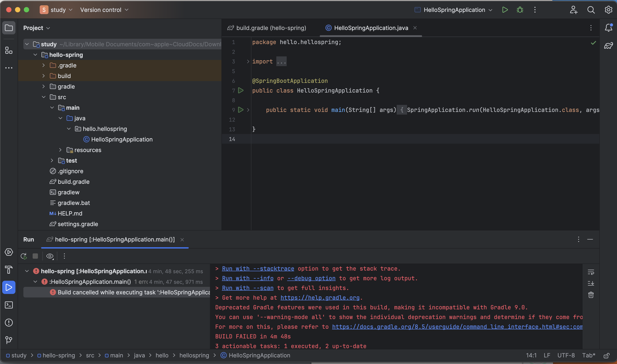The width and height of the screenshot is (617, 364).
Task: Open IDE settings gear icon
Action: pyautogui.click(x=608, y=10)
